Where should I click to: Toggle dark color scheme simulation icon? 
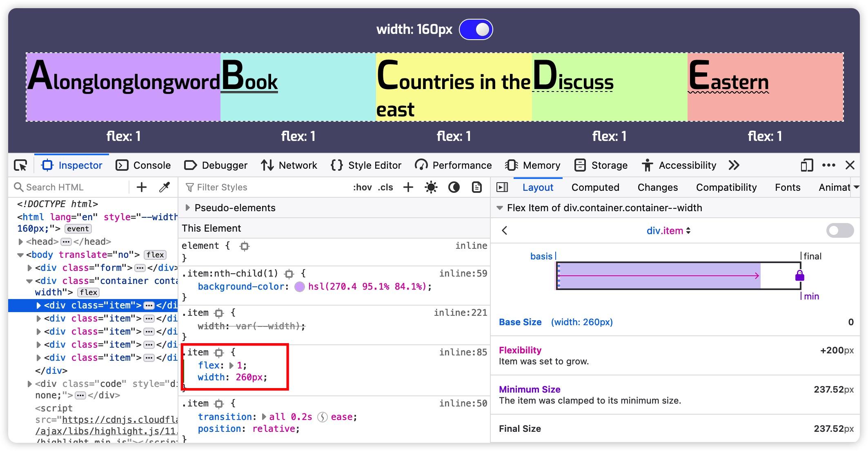click(454, 188)
